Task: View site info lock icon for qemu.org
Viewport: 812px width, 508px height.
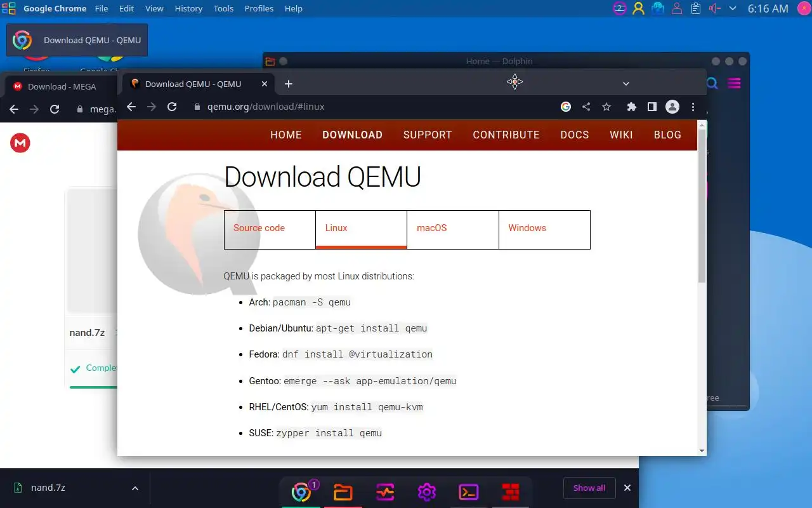Action: pos(197,107)
